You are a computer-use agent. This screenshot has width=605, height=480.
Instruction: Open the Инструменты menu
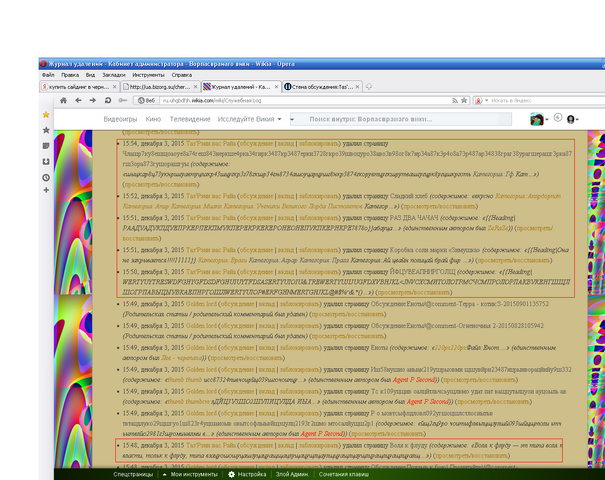[x=148, y=75]
